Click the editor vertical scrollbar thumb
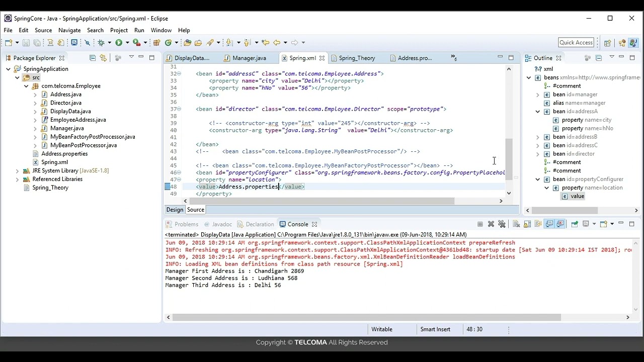Viewport: 644px width, 362px height. [x=509, y=159]
